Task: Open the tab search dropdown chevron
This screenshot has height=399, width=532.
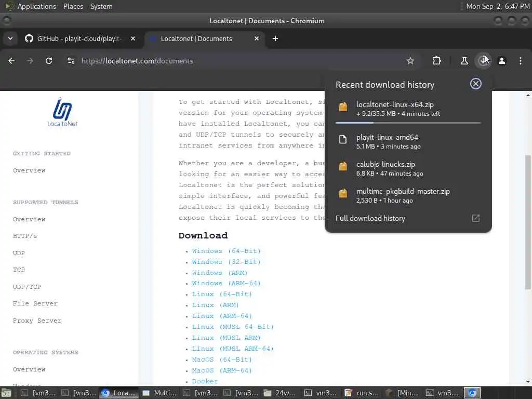Action: [10, 38]
